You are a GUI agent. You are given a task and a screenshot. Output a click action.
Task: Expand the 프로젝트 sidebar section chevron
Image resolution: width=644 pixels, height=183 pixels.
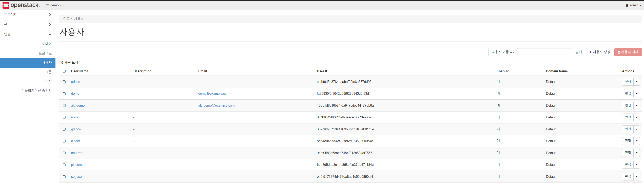click(x=50, y=15)
